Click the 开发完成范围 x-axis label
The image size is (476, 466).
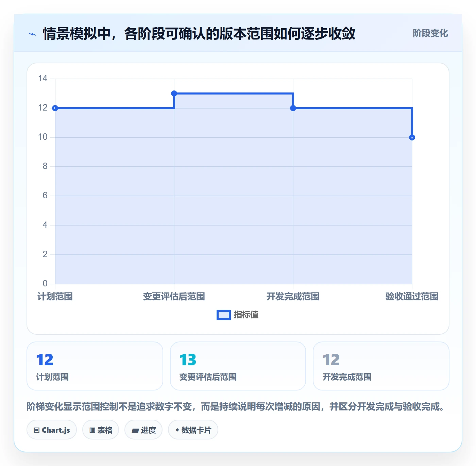click(293, 297)
